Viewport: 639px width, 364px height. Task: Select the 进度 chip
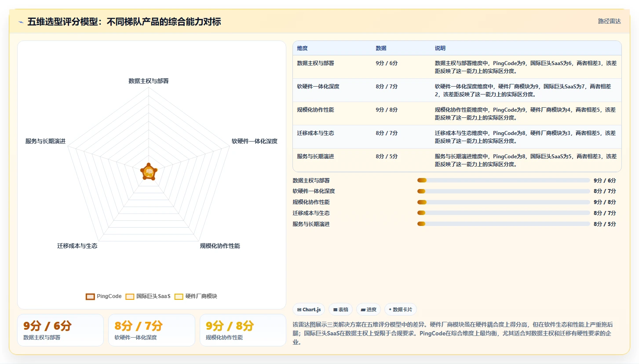tap(369, 309)
